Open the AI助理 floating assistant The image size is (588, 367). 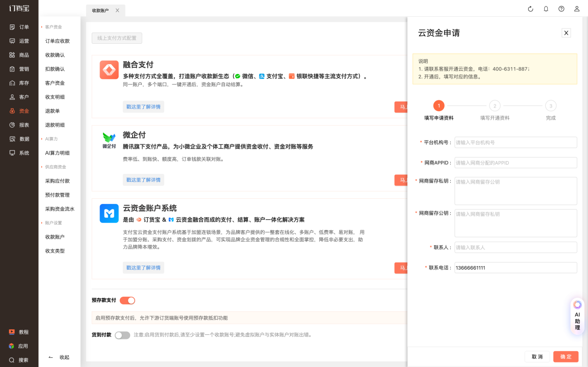577,316
